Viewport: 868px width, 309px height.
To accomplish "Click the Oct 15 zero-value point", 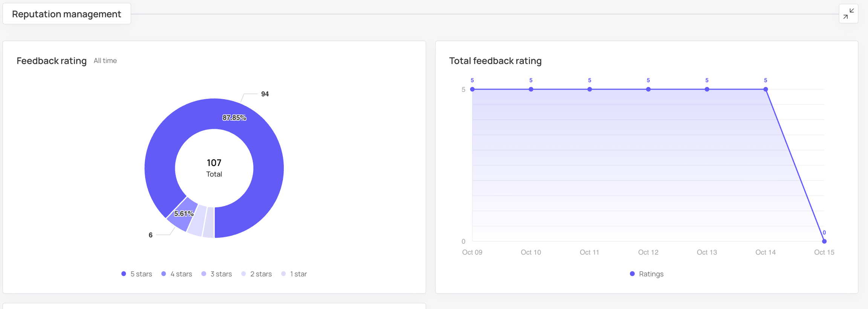I will point(824,241).
